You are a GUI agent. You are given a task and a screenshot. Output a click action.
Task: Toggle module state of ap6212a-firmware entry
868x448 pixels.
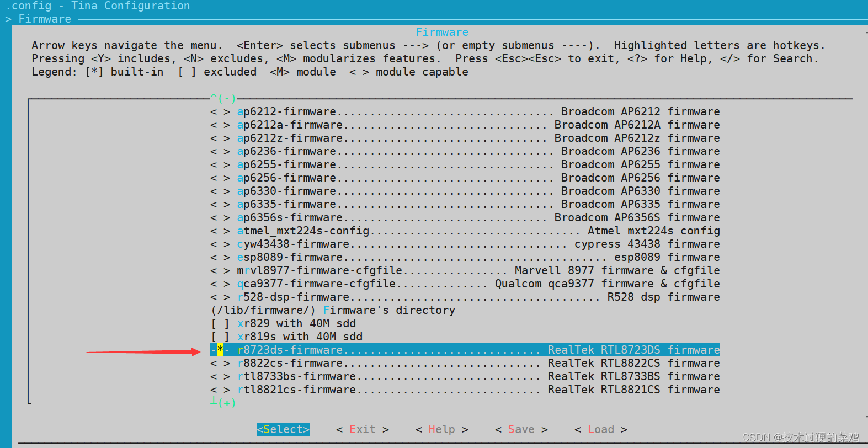coord(220,125)
